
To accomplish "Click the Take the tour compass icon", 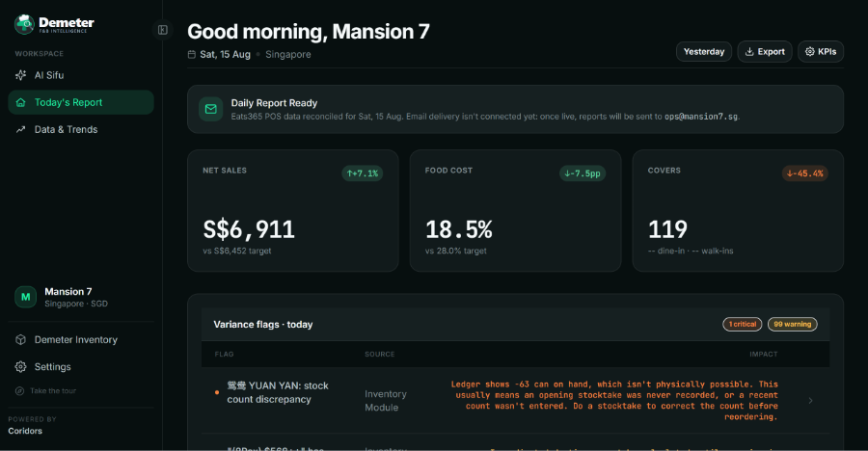I will (x=20, y=390).
